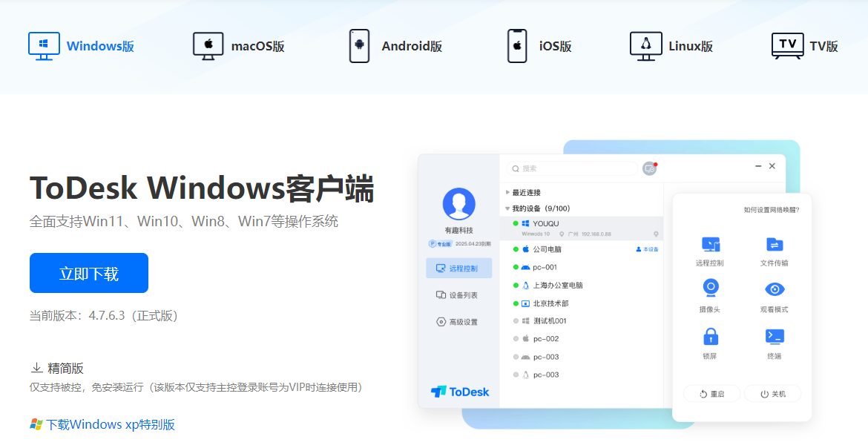
Task: Choose the iOS版 platform tab
Action: click(x=539, y=46)
